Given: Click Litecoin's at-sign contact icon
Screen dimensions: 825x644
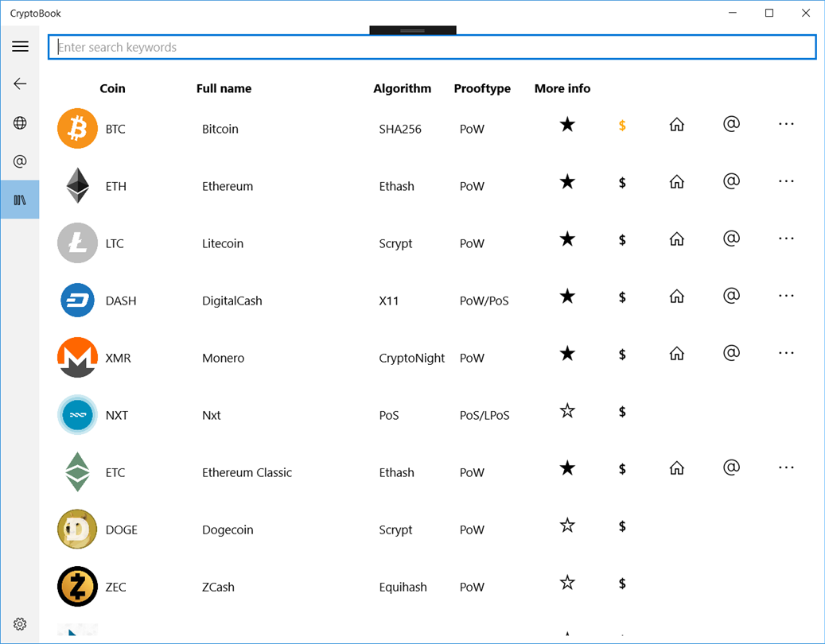Looking at the screenshot, I should 731,238.
